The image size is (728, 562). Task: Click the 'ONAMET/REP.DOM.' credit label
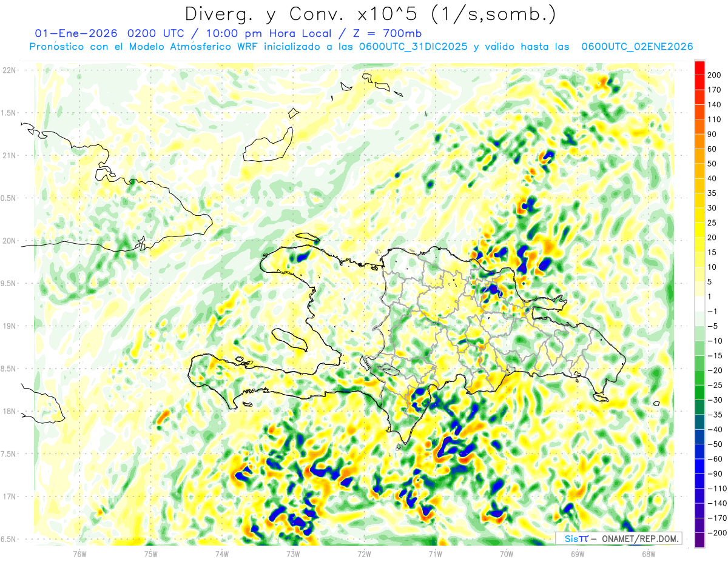point(640,538)
